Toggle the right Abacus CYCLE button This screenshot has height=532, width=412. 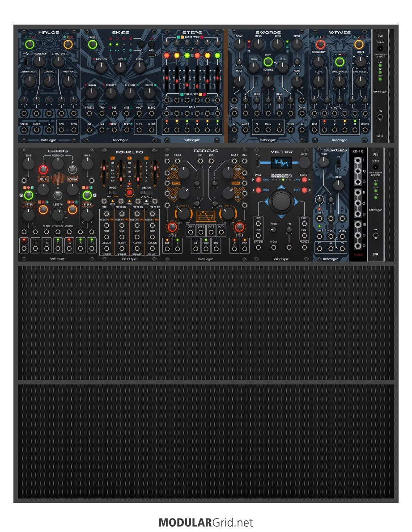(239, 227)
